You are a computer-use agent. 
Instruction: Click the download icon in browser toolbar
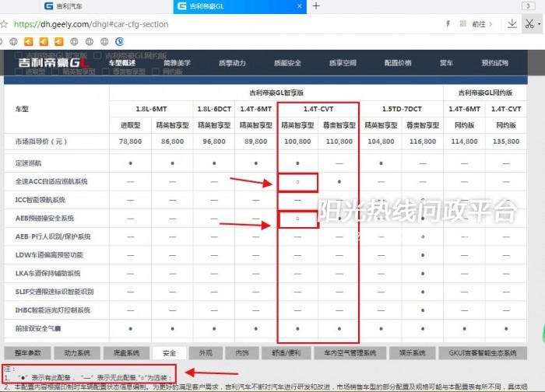(512, 23)
